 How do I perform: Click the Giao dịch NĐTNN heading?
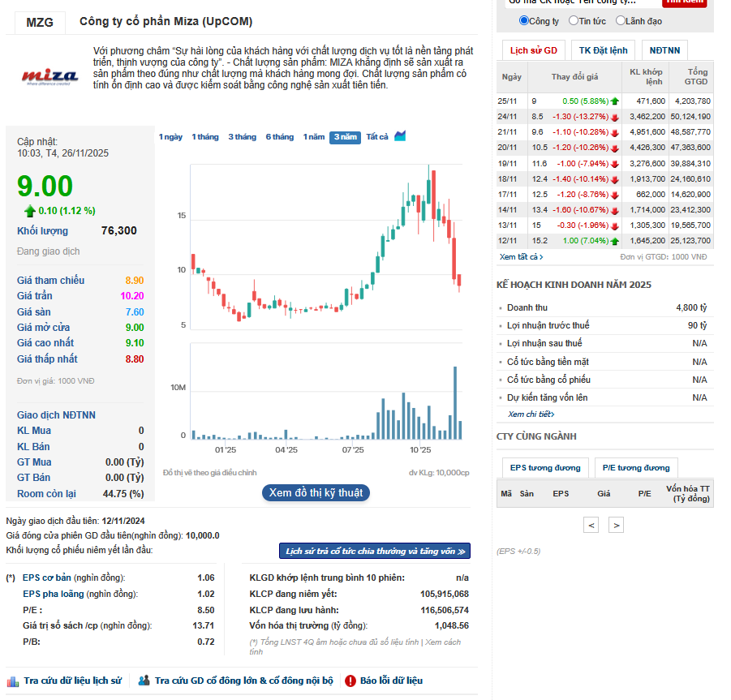tap(56, 415)
